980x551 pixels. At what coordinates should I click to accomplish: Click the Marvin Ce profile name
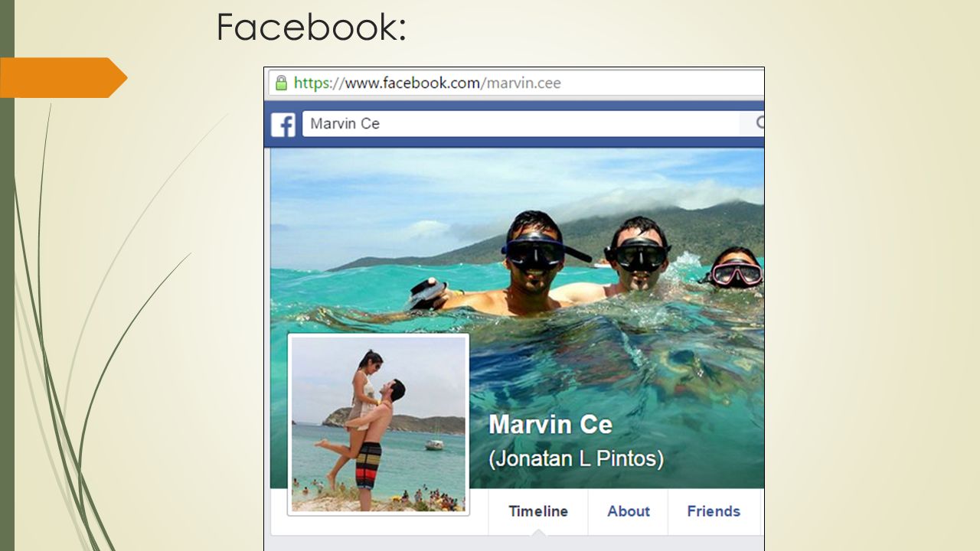550,424
